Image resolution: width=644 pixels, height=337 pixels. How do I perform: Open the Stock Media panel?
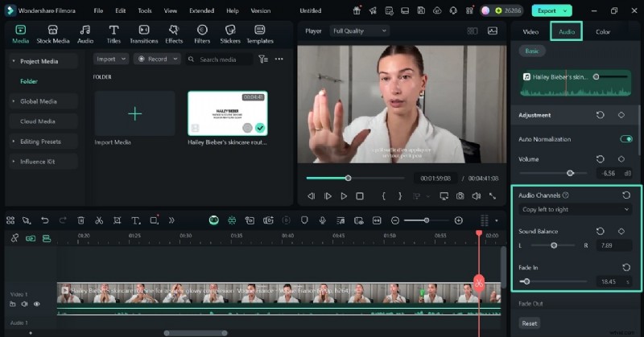53,34
